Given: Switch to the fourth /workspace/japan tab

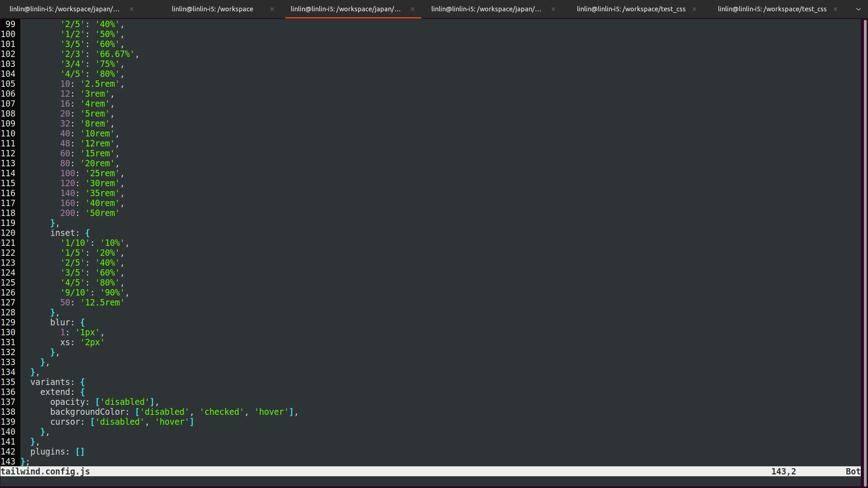Looking at the screenshot, I should click(486, 9).
